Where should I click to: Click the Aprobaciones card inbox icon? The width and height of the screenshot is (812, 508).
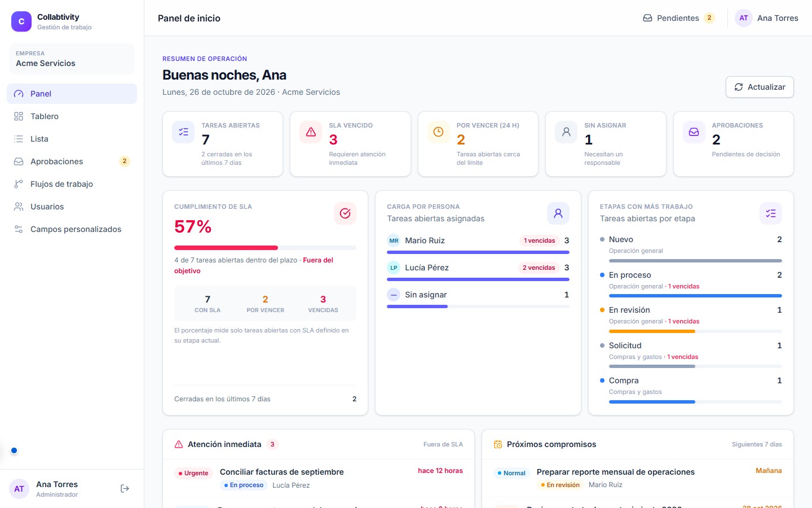(694, 132)
